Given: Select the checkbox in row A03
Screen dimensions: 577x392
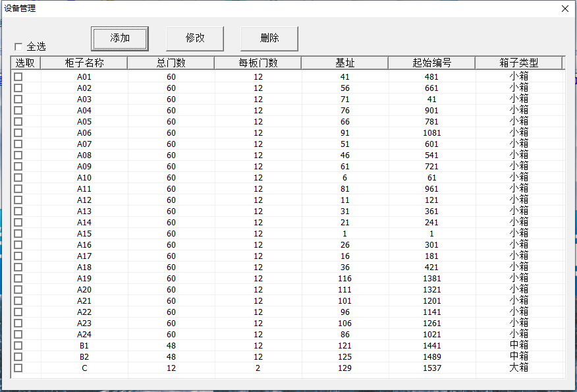Looking at the screenshot, I should click(18, 99).
